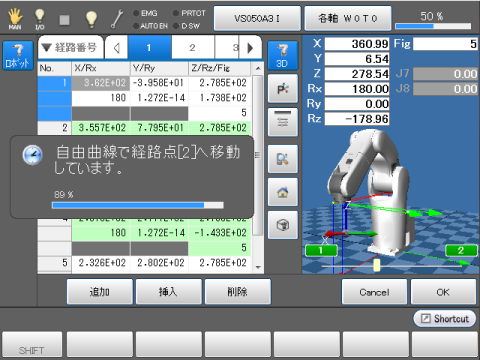Click green marker 1 in 3D view

click(321, 250)
